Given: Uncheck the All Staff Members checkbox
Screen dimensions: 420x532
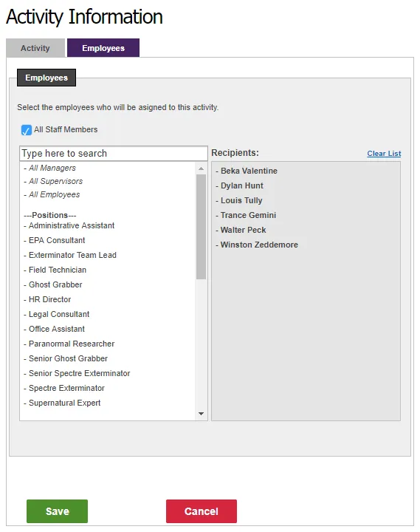Looking at the screenshot, I should [x=26, y=130].
